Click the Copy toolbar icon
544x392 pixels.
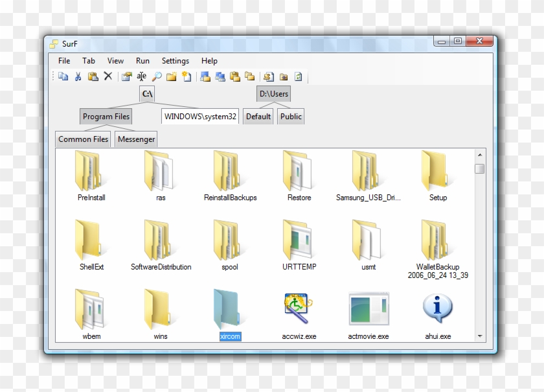coord(63,76)
